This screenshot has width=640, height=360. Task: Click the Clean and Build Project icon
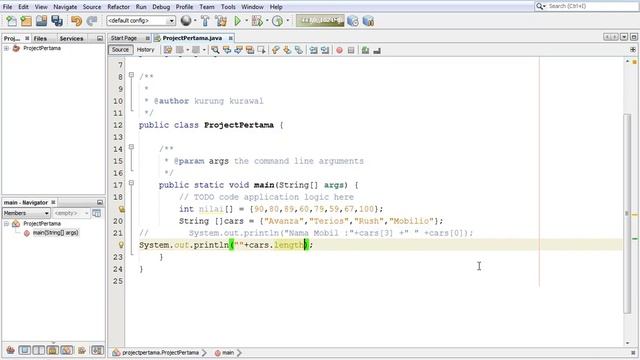point(221,21)
